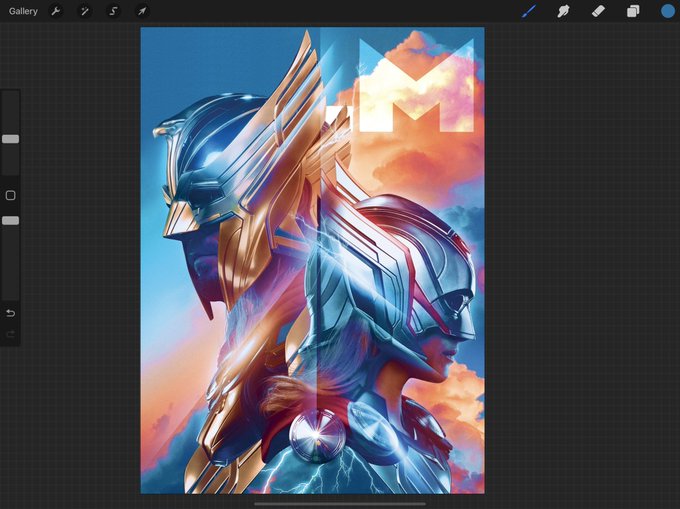Click the brush opacity slider handle

tap(10, 221)
